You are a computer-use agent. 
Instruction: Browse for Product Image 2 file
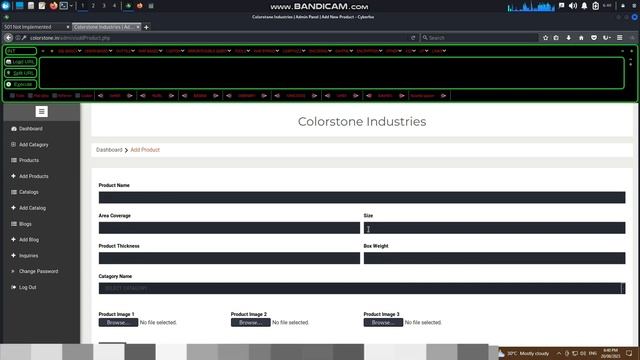coord(251,322)
